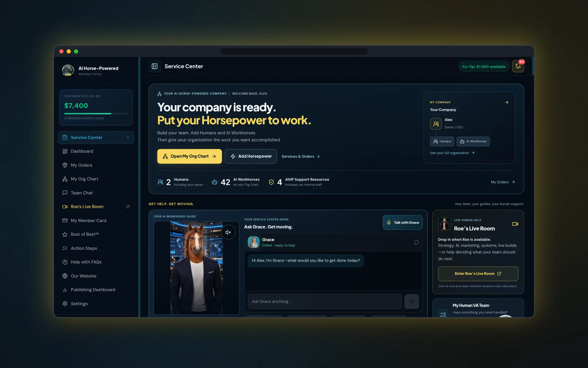Screen dimensions: 588x368
Task: Select Best of Best™ sidebar item
Action: pos(96,234)
